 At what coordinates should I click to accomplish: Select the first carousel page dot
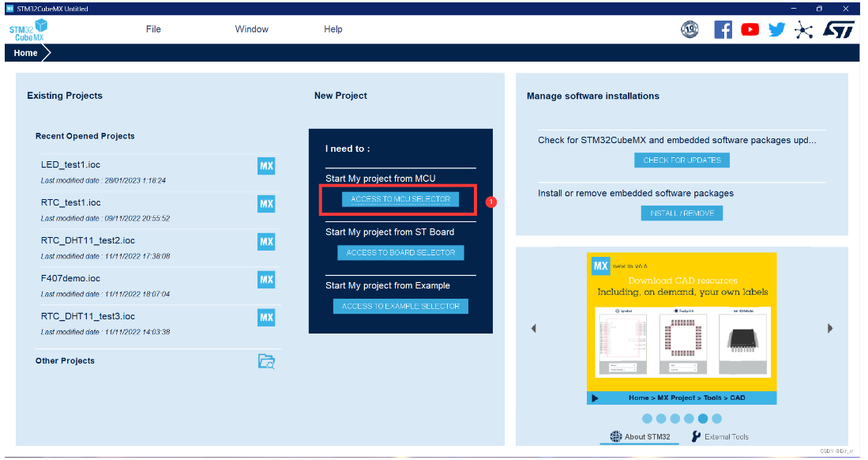coord(647,418)
